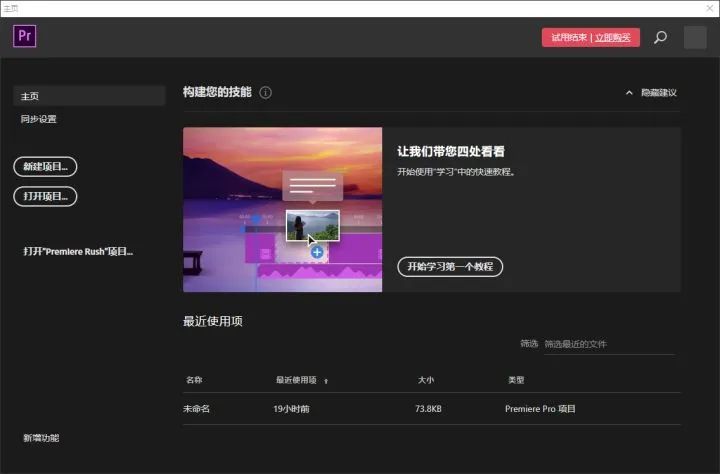720x474 pixels.
Task: Click the user profile avatar
Action: coord(695,37)
